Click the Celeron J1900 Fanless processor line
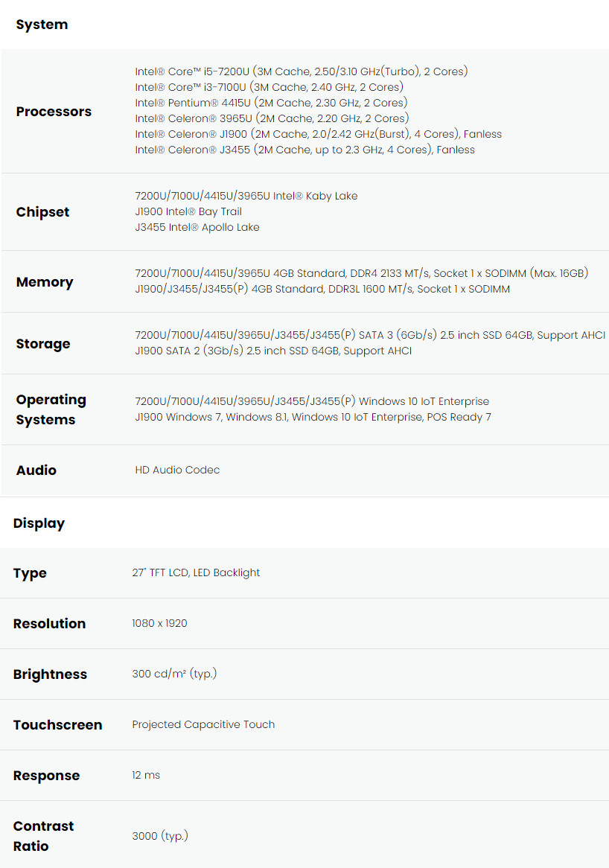Screen dimensions: 609x868 [x=319, y=134]
